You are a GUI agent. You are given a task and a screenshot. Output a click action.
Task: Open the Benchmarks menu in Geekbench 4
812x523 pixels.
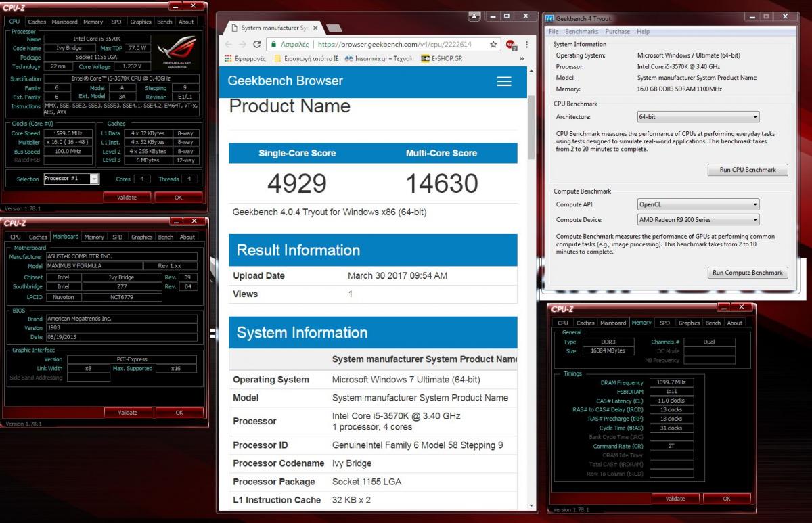581,31
